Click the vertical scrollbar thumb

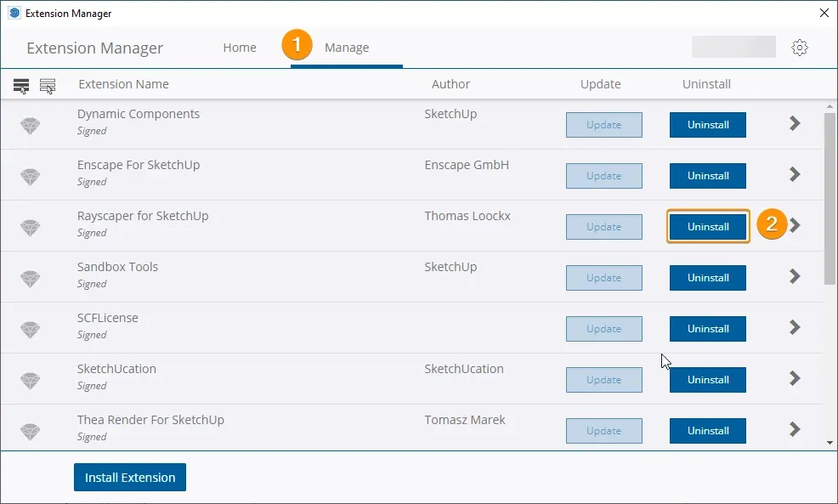pos(830,199)
